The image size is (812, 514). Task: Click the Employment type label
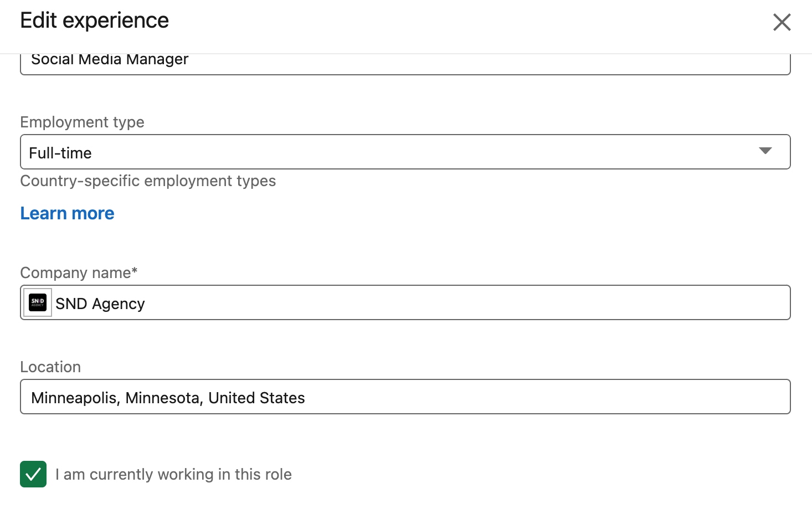click(82, 122)
